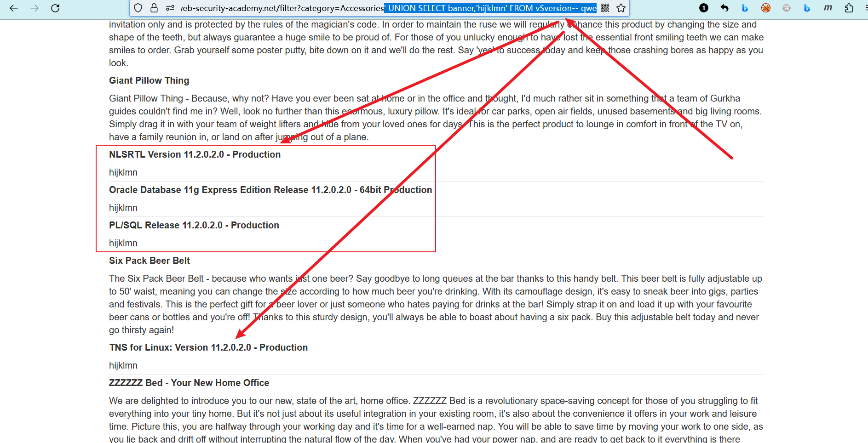Open the Bing icon beside the undo arrow

(x=745, y=8)
